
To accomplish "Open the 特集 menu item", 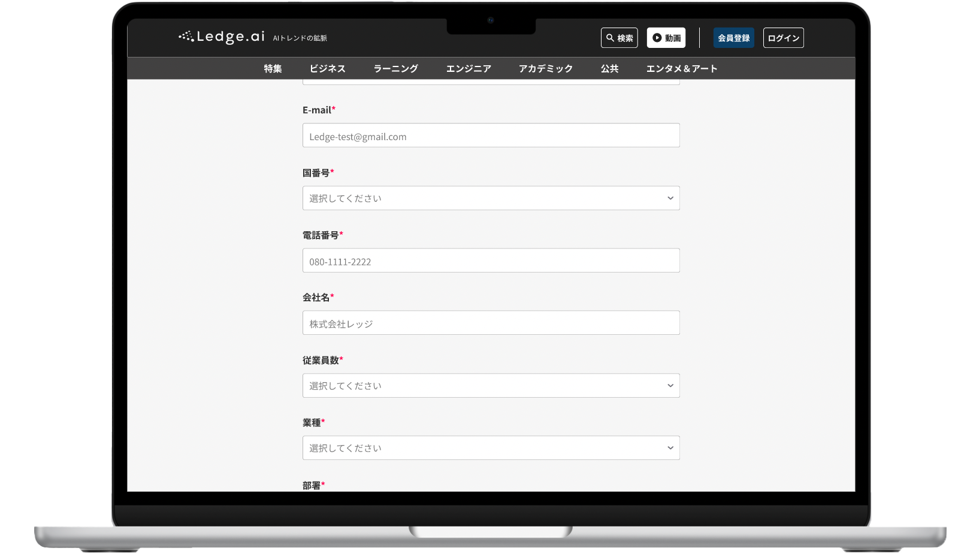I will [x=273, y=69].
